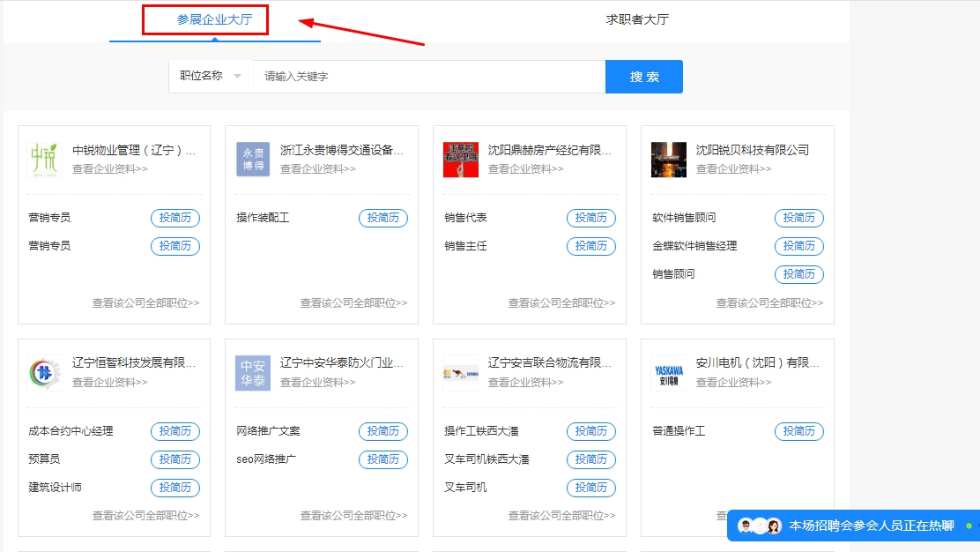Click 投简历 for 叉车司机
The image size is (980, 552).
591,488
